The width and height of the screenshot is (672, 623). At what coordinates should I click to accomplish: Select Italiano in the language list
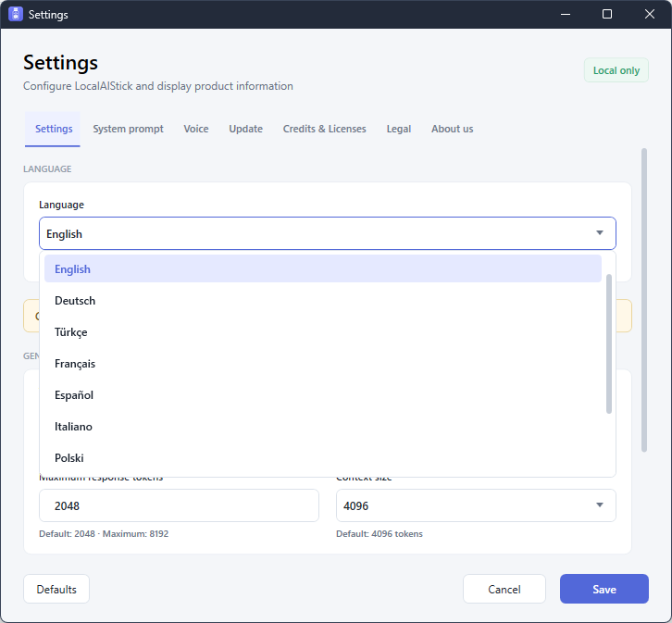coord(323,427)
